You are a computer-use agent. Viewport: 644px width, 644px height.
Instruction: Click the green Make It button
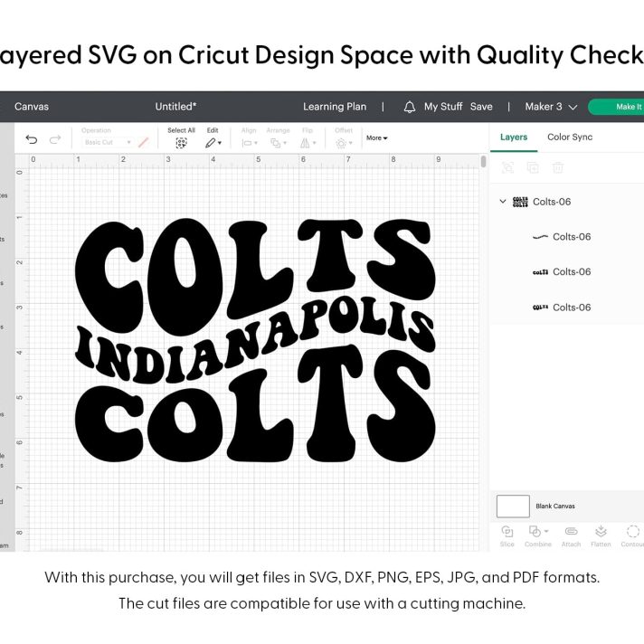click(x=616, y=107)
